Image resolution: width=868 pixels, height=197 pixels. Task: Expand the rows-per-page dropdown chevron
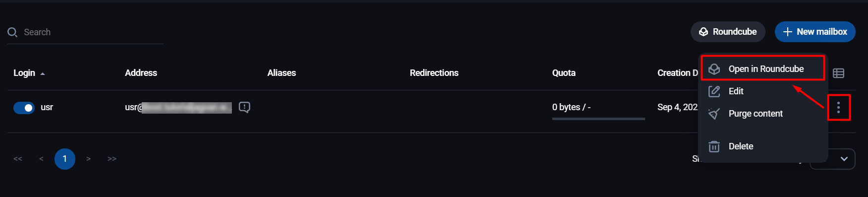pos(844,159)
